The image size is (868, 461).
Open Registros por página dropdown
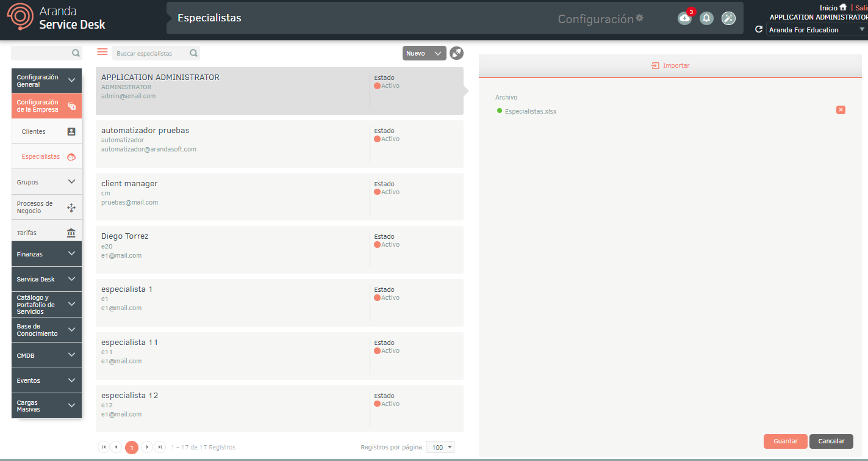(440, 448)
